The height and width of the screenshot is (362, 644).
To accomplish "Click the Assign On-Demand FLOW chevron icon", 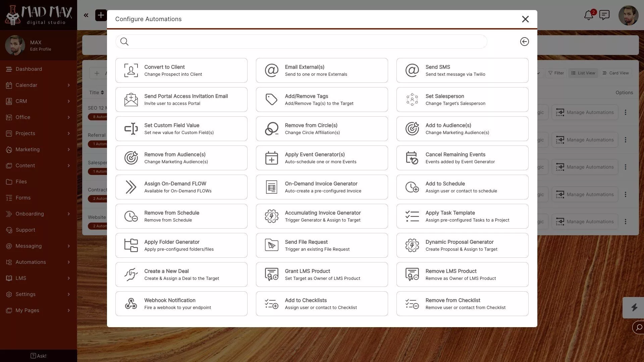I will pyautogui.click(x=131, y=187).
